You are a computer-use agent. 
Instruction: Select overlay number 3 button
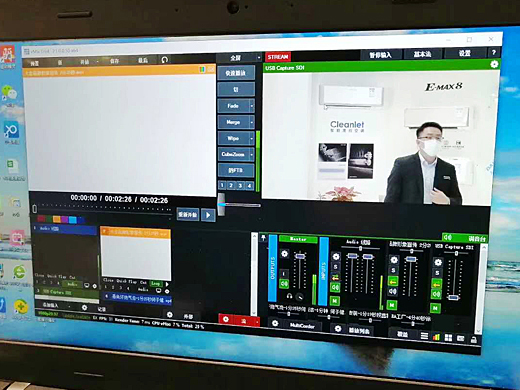click(x=240, y=185)
